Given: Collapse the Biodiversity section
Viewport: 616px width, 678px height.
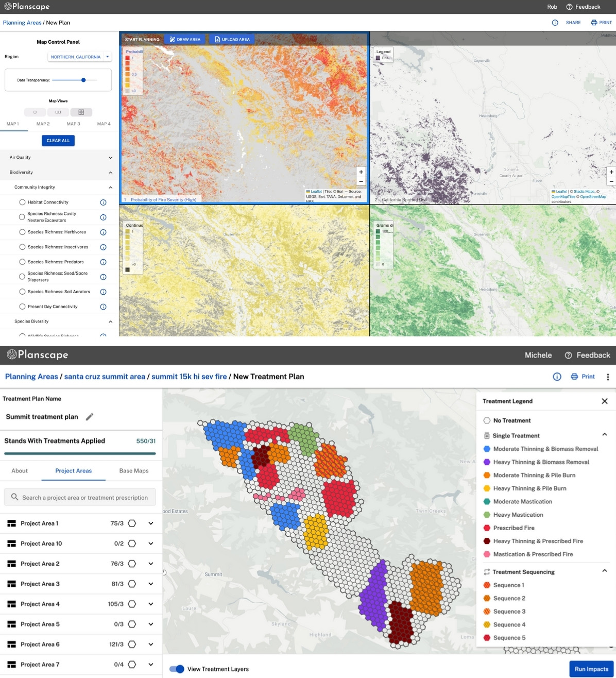Looking at the screenshot, I should [110, 173].
